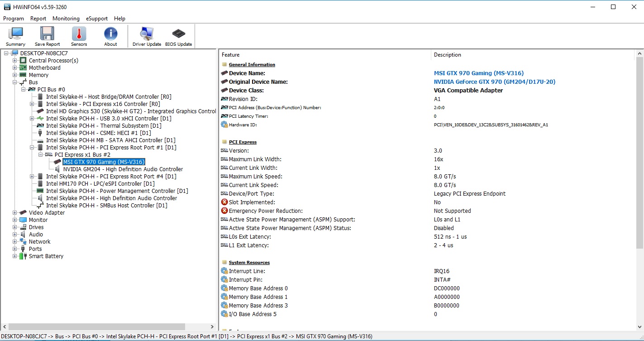Expand PCI Express x16 Controller [R0] node

point(32,104)
